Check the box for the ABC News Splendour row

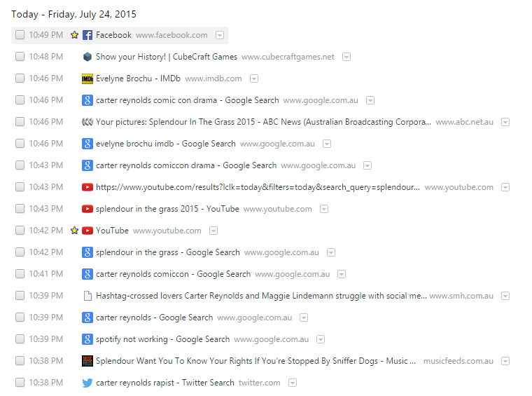tap(20, 122)
